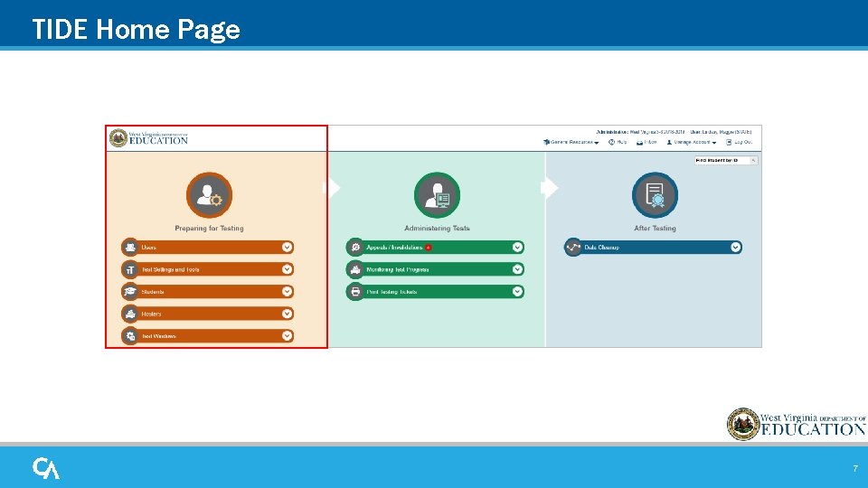Click the Help question mark icon
The image size is (868, 488).
coord(612,142)
